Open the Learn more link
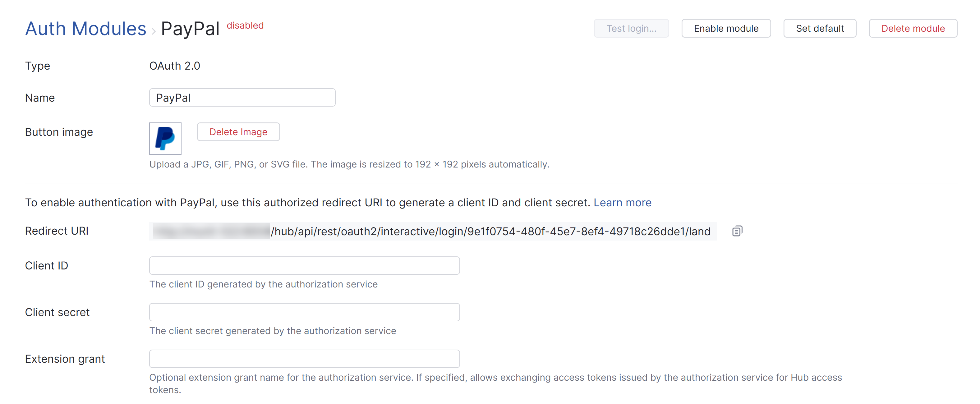 pos(622,202)
